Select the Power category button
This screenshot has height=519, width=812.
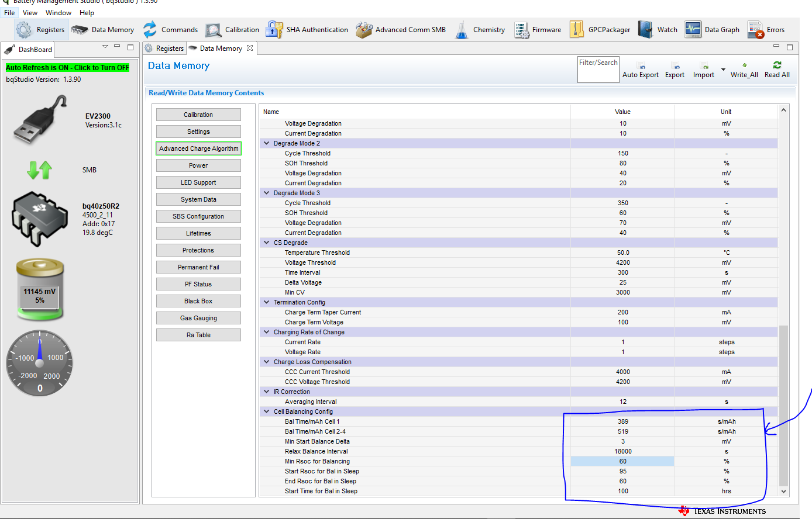pos(198,166)
